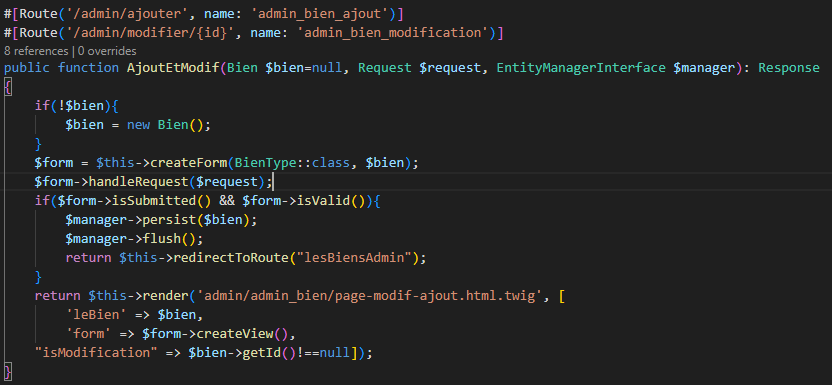Image resolution: width=832 pixels, height=385 pixels.
Task: Click the $bien=null default parameter
Action: pos(304,68)
